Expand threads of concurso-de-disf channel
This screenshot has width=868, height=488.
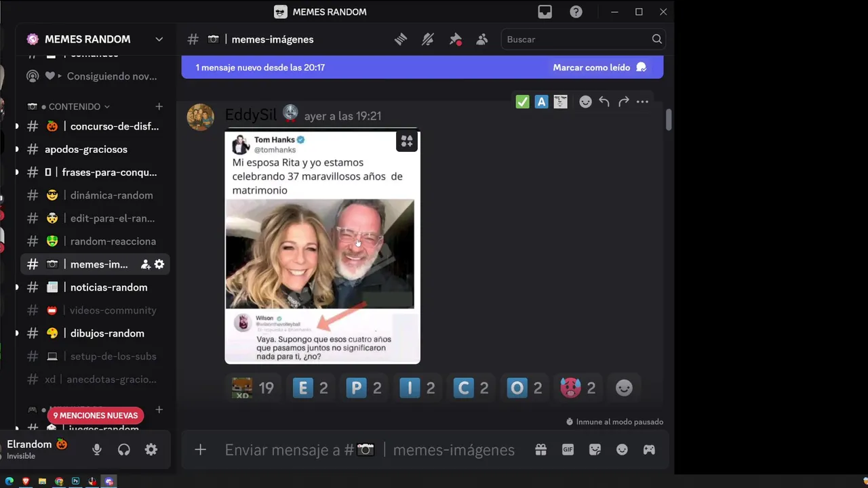pos(16,126)
